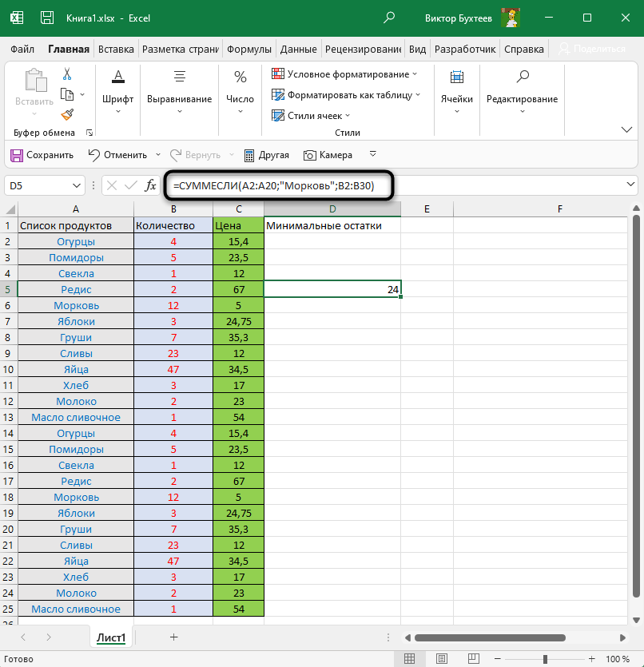Expand the Условное форматирование dropdown
Screen dimensions: 644x667
[345, 74]
